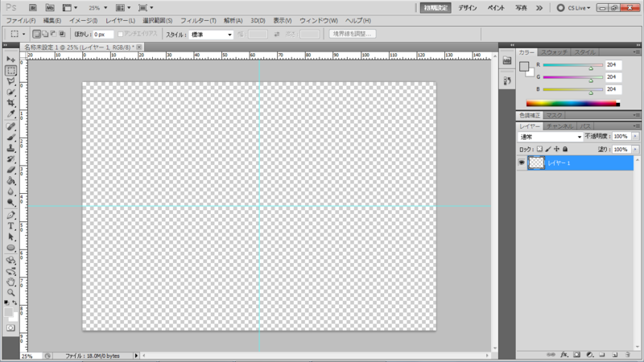Select the Quick Selection tool
Screen dimensions: 644x362
click(10, 92)
